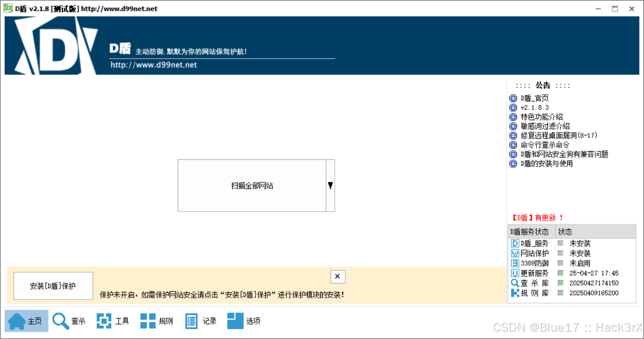Click the 扫描全部网站 button
Image resolution: width=644 pixels, height=339 pixels.
click(252, 185)
